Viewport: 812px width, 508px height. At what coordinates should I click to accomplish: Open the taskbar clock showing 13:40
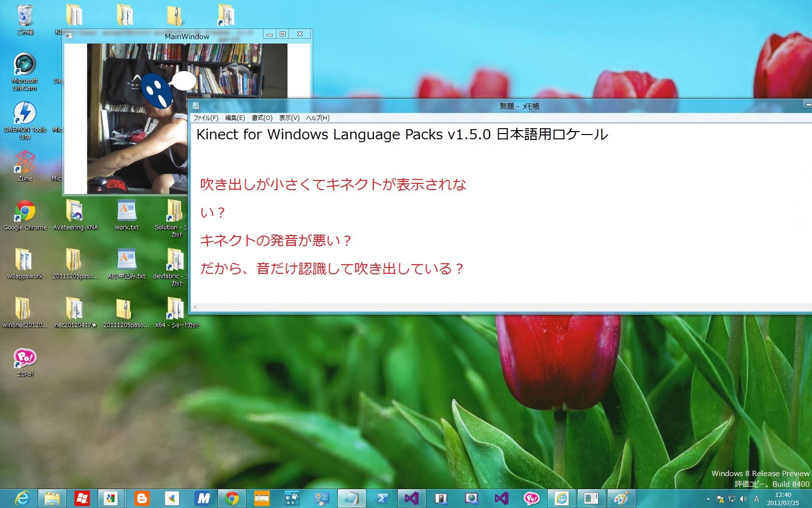(783, 499)
